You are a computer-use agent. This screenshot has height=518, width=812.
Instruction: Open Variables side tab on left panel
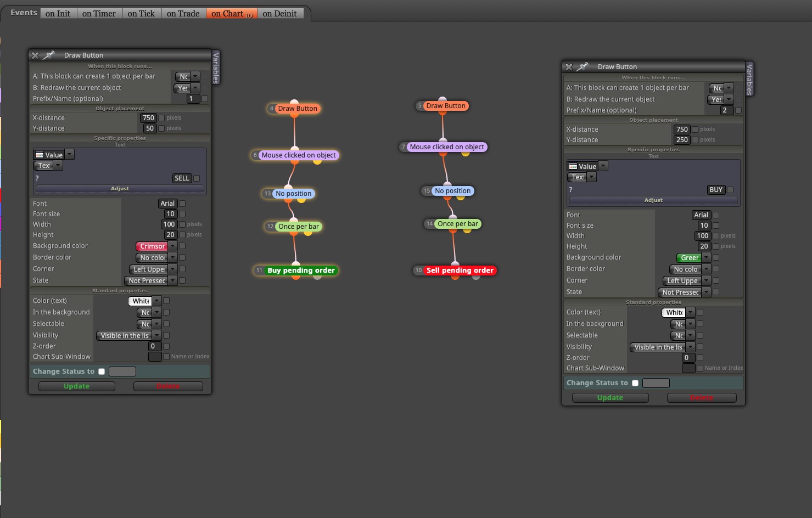pos(216,67)
